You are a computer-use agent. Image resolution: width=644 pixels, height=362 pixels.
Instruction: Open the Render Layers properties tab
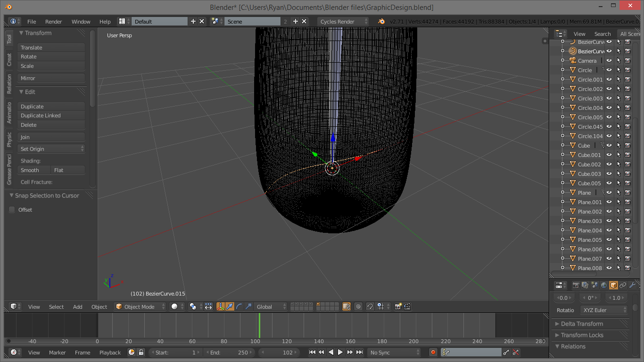(585, 285)
